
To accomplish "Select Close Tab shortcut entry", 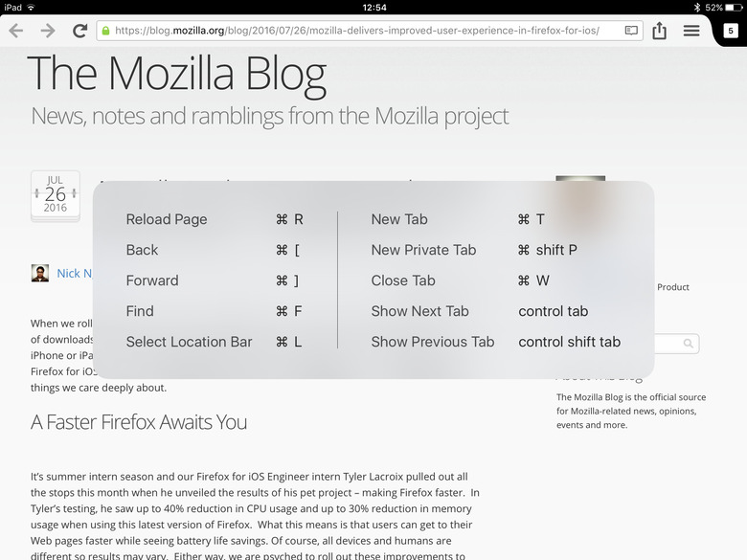I will pos(461,280).
